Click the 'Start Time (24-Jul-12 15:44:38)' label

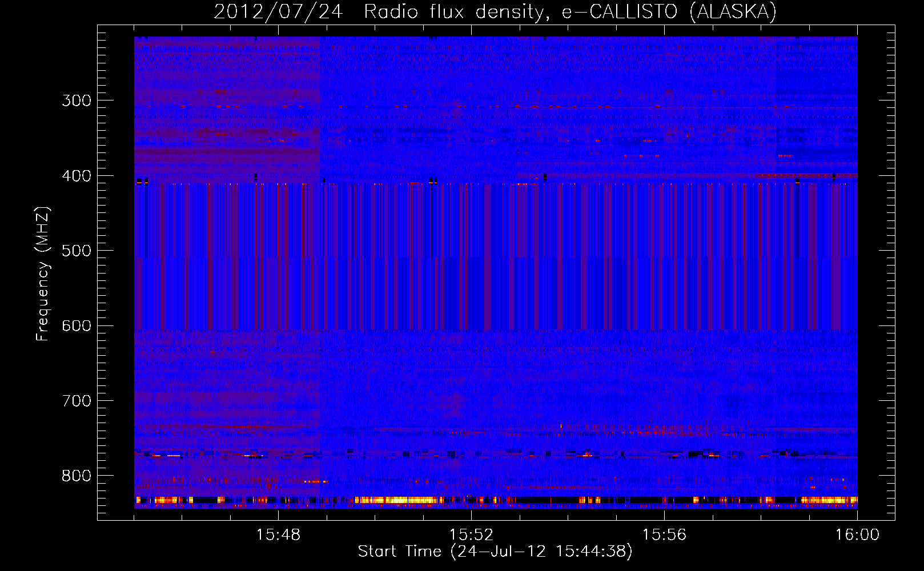495,552
